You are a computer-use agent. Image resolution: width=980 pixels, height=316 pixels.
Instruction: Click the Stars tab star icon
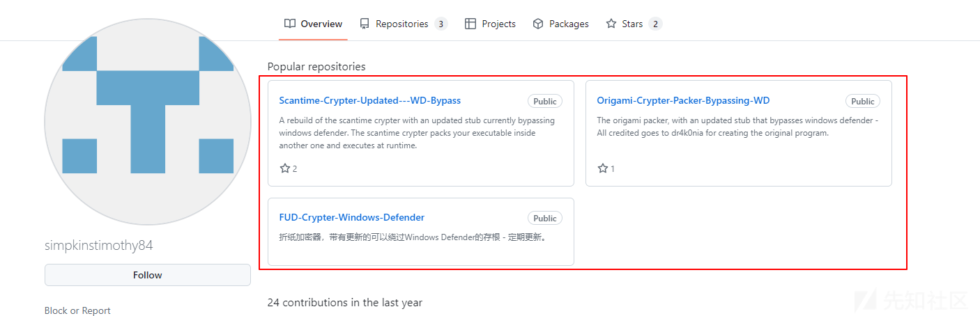(x=611, y=24)
